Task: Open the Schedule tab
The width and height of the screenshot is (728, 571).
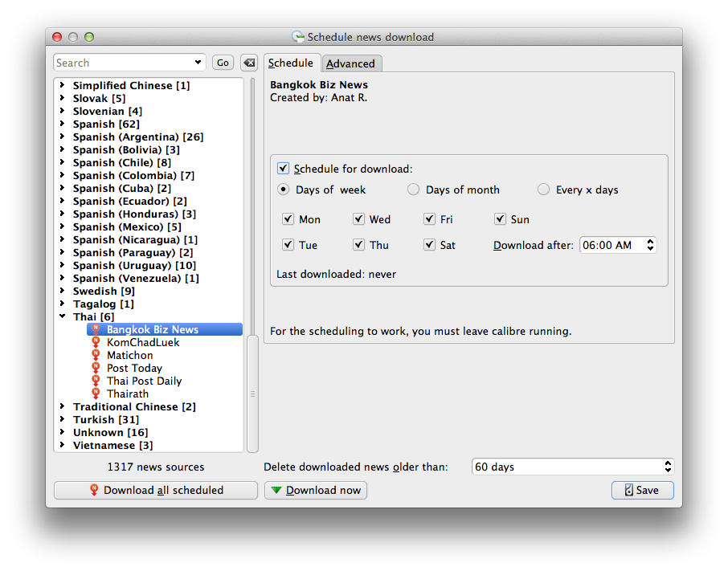Action: 291,63
